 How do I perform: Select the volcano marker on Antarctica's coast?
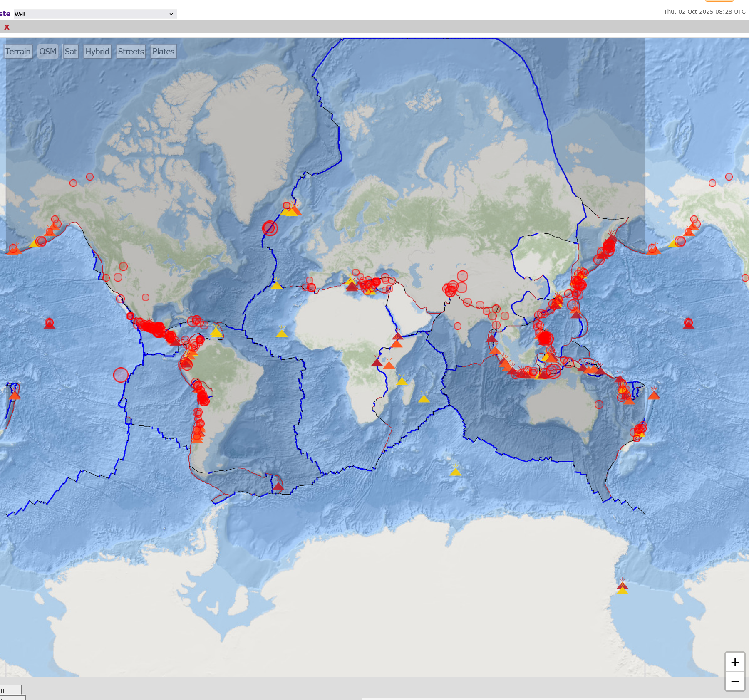tap(622, 586)
